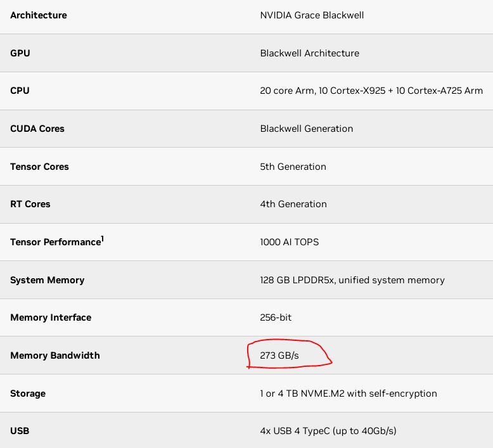
Task: Select the 'Tensor Cores' label
Action: [39, 167]
